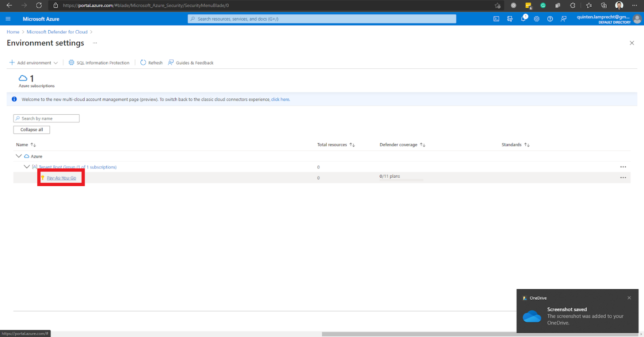Go back in the browser
Screen dimensions: 644x337
tap(9, 5)
